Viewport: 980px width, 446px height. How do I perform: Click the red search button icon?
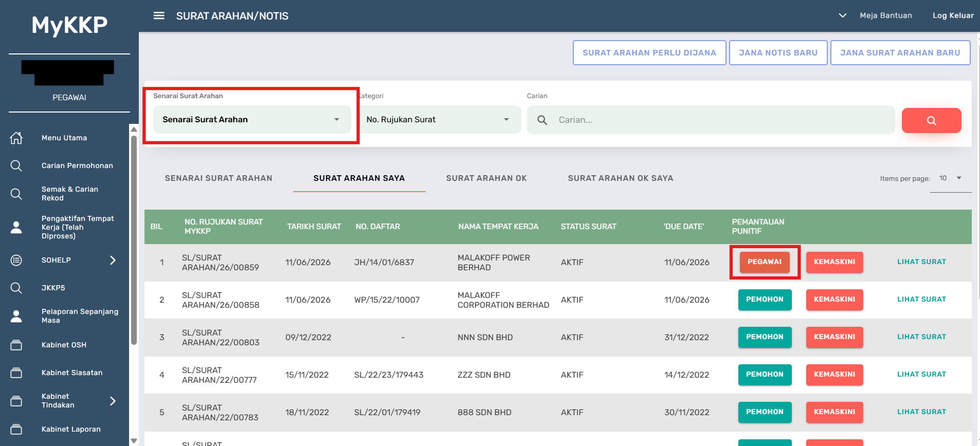931,120
